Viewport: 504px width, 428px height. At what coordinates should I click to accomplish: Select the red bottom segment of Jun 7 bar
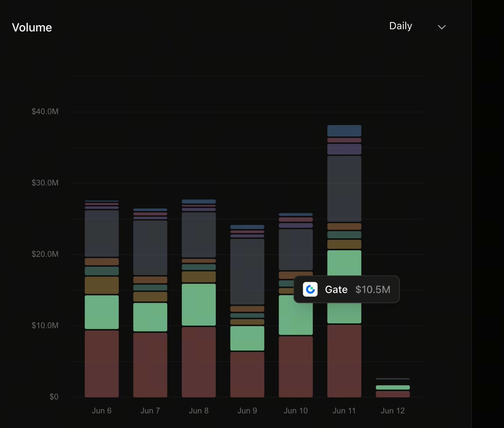(150, 365)
